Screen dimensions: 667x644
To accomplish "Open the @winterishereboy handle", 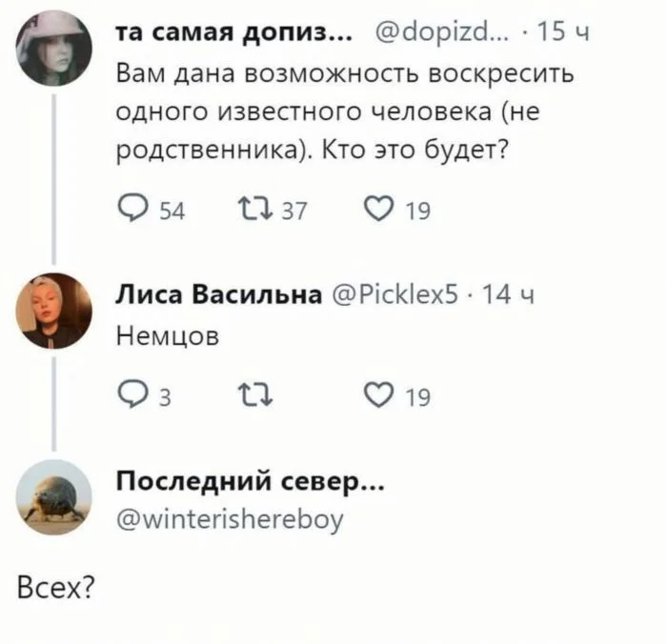I will (229, 519).
